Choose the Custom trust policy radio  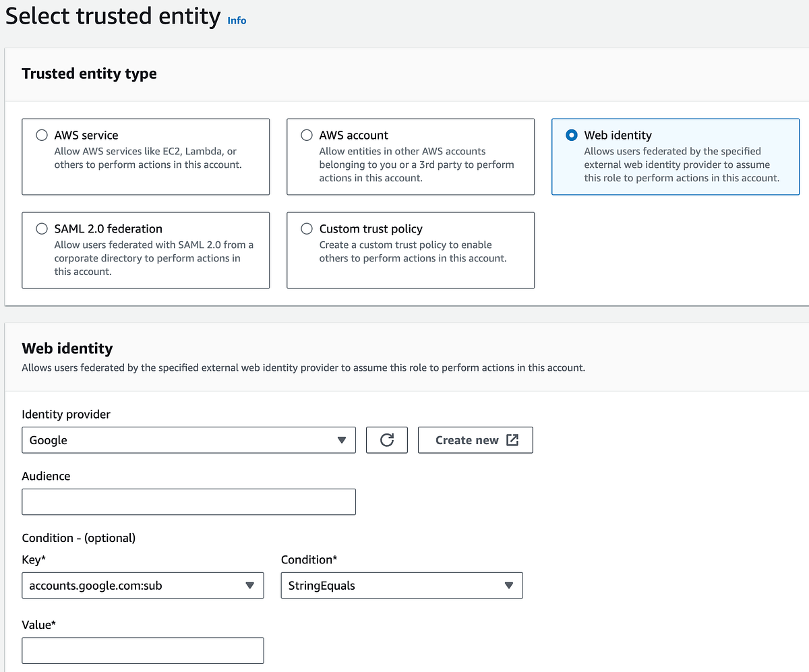[307, 228]
